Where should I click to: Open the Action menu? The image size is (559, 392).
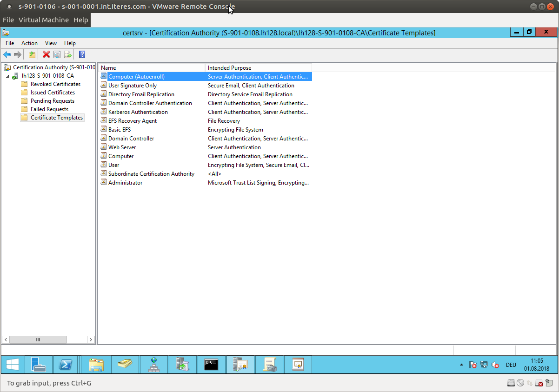click(x=29, y=43)
